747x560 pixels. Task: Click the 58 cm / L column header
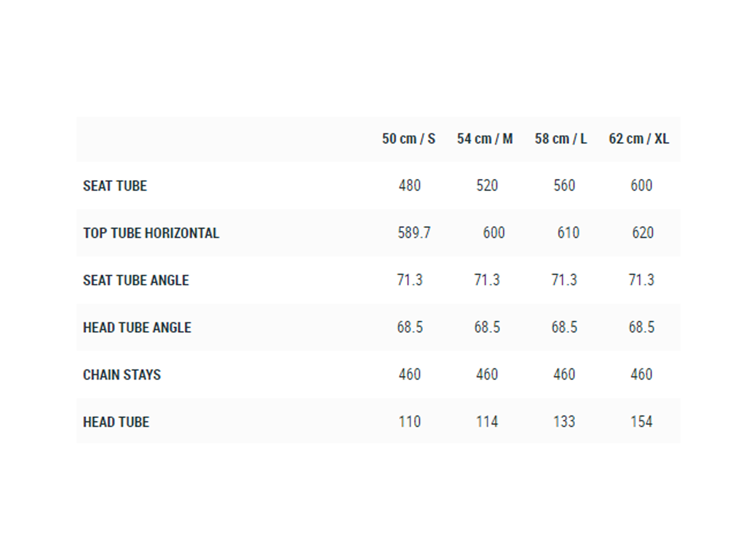tap(561, 139)
